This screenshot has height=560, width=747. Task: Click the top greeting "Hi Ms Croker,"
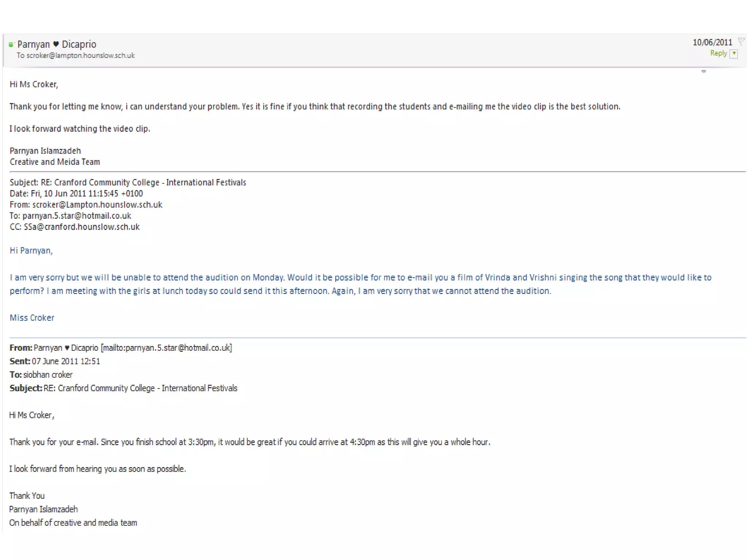pyautogui.click(x=34, y=84)
